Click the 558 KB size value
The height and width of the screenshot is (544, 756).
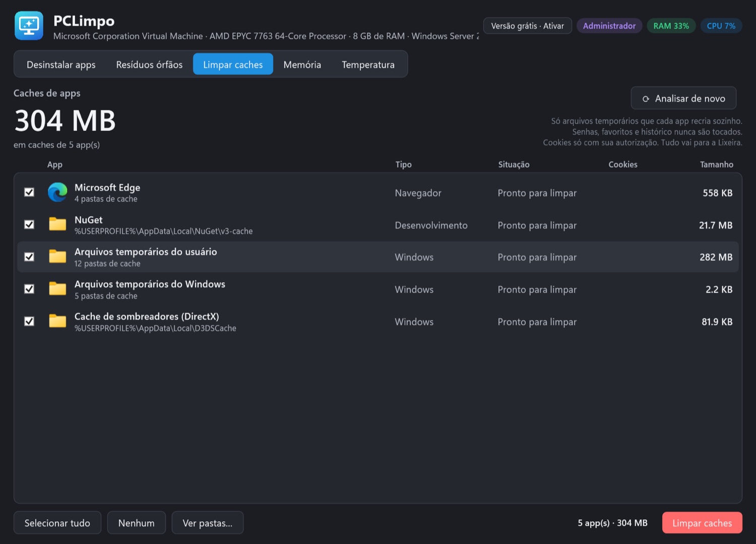coord(718,193)
